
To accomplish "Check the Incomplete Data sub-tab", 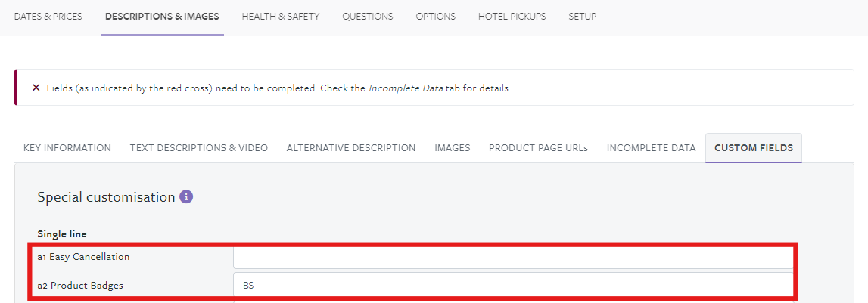I will (651, 148).
